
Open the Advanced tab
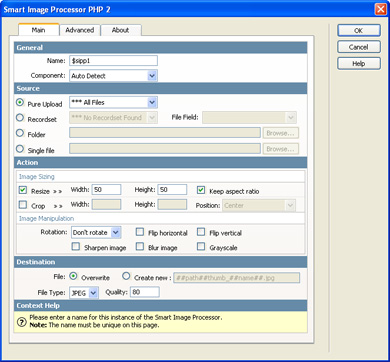[x=80, y=30]
